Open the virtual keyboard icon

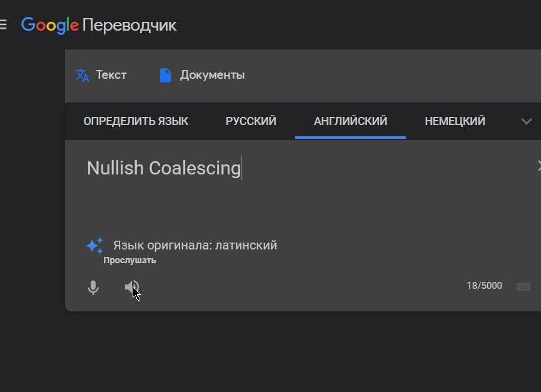[523, 286]
